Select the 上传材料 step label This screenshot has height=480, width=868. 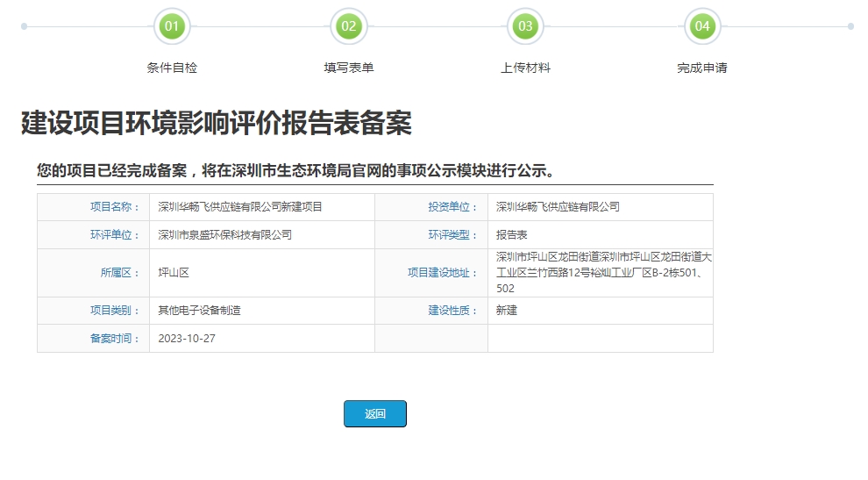(525, 68)
